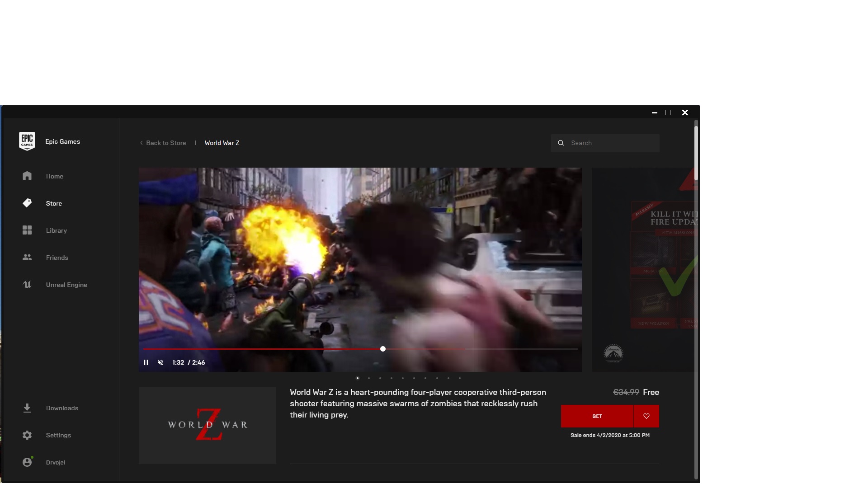
Task: Open the Downloads arrow icon
Action: [x=27, y=408]
